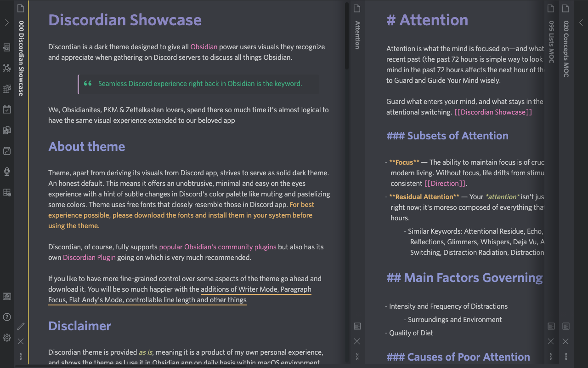Expand the right sidebar chevron
This screenshot has height=368, width=588.
581,23
